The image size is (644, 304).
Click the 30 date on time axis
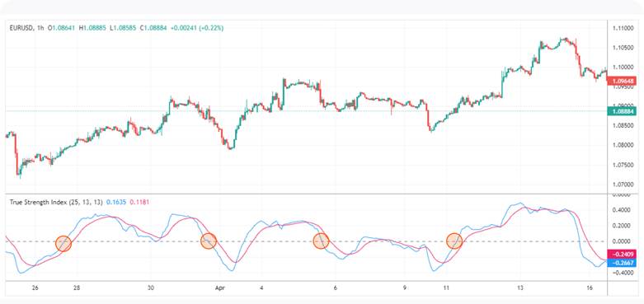tap(151, 288)
